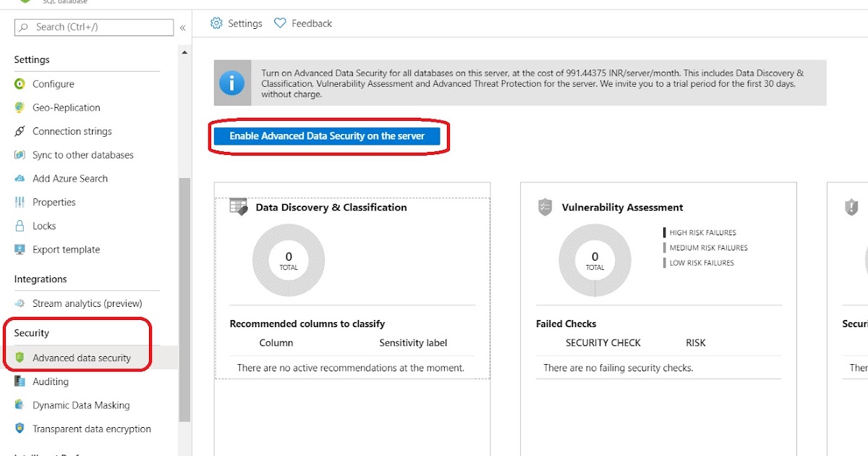Image resolution: width=868 pixels, height=456 pixels.
Task: Click the Sync to other databases icon
Action: (21, 155)
